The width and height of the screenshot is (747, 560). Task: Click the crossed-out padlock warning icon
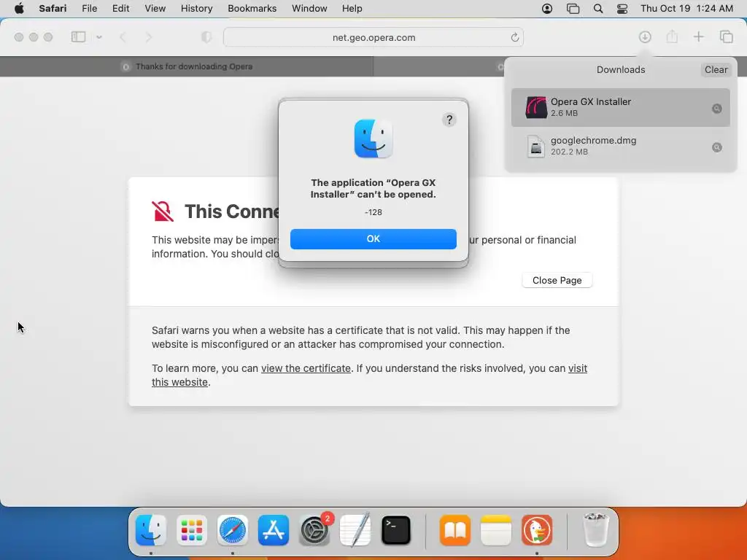pyautogui.click(x=163, y=211)
